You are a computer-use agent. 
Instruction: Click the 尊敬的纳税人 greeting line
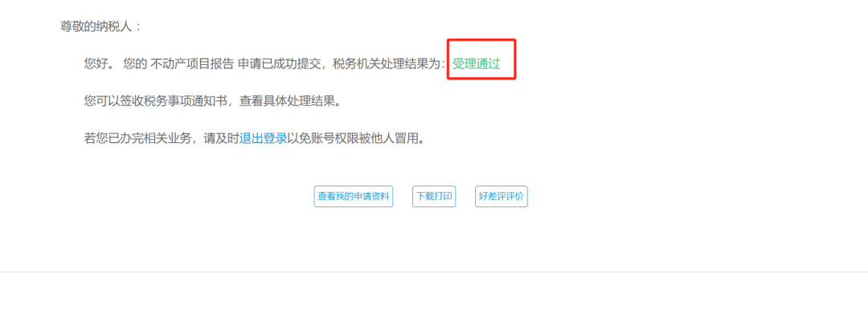(x=100, y=26)
